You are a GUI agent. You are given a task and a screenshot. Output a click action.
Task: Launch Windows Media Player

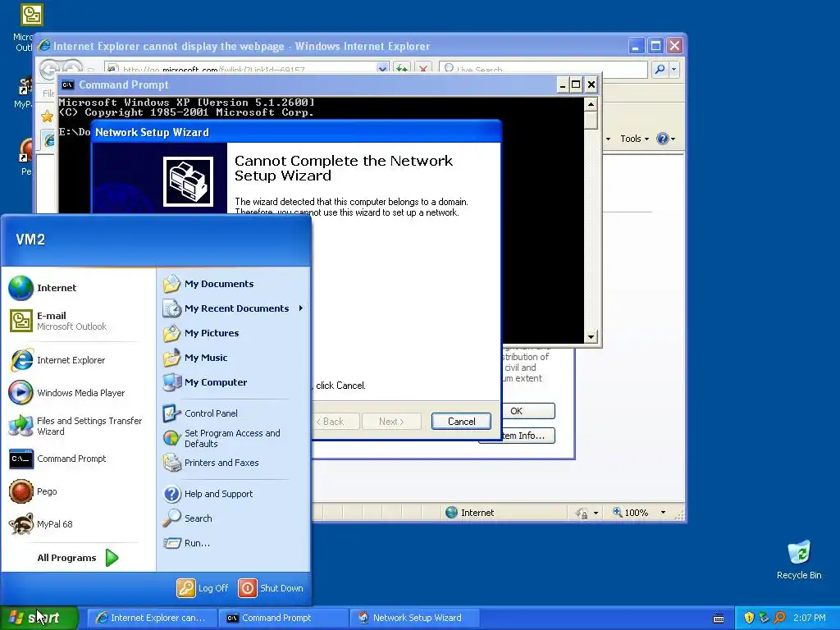(67, 393)
